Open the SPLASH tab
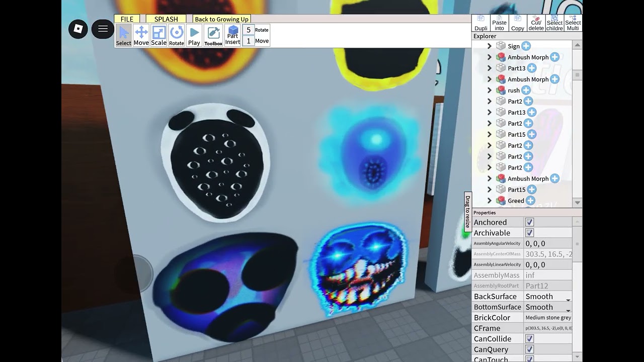This screenshot has height=362, width=644. [166, 19]
